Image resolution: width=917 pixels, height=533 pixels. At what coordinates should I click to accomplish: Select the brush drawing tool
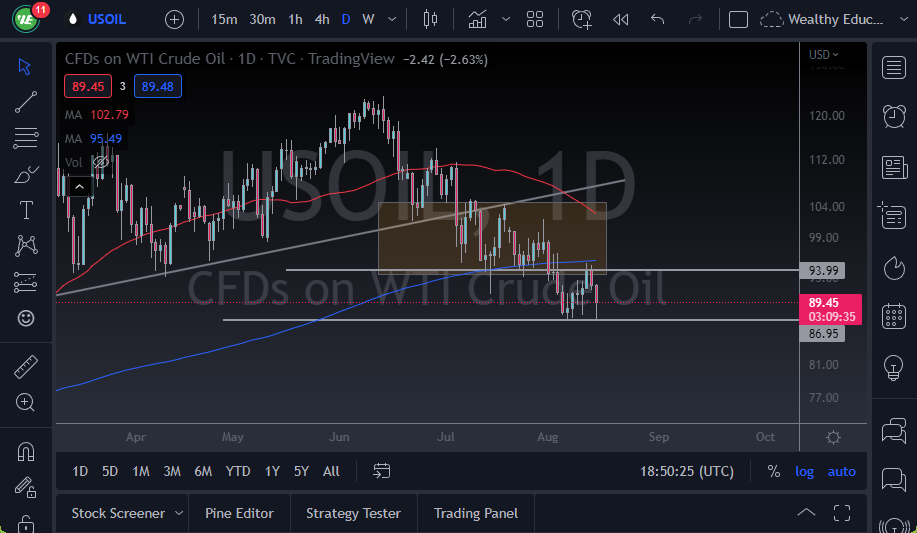(x=26, y=174)
